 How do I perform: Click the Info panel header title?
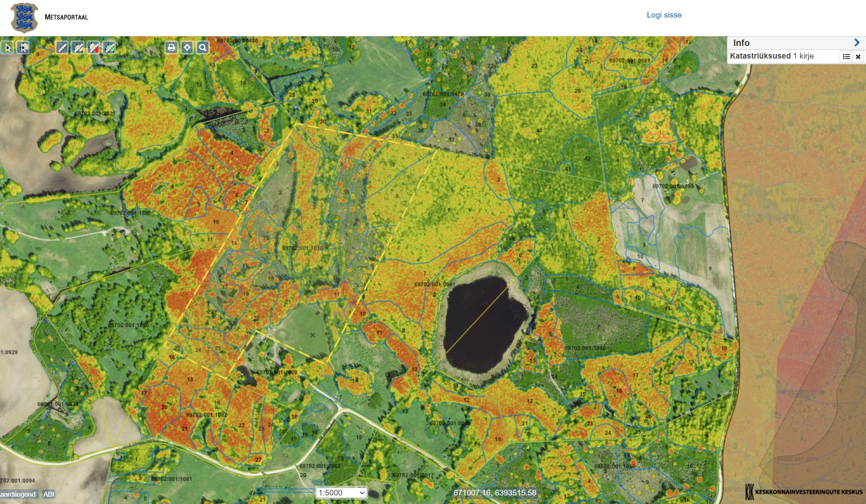741,43
